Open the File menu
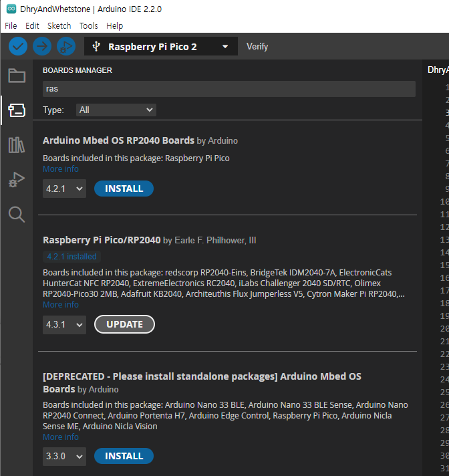This screenshot has width=449, height=476. 11,26
